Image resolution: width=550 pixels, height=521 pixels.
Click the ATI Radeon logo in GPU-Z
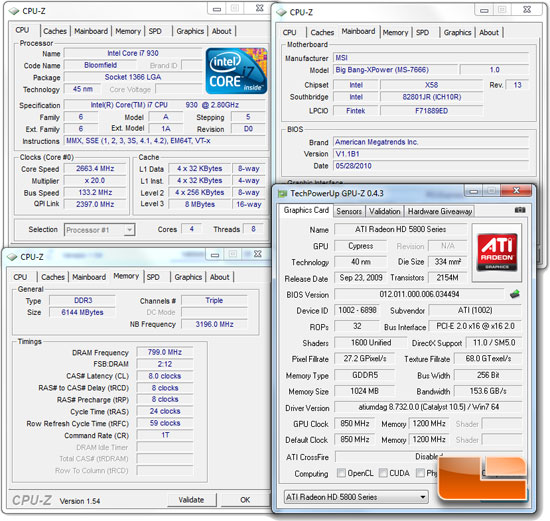(497, 252)
